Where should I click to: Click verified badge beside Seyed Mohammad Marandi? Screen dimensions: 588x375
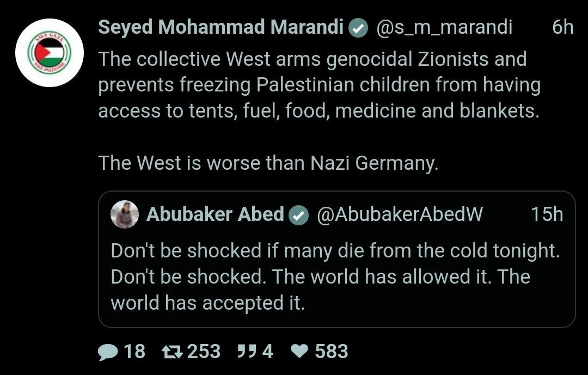358,28
